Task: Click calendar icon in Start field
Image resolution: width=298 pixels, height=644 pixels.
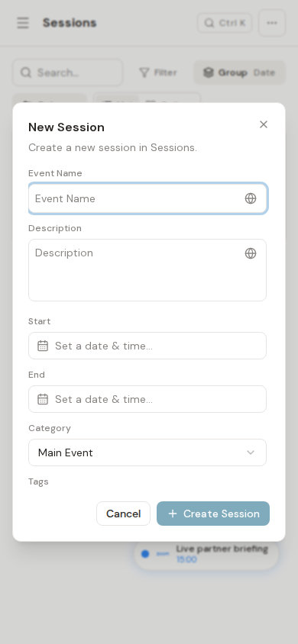Action: [x=43, y=346]
